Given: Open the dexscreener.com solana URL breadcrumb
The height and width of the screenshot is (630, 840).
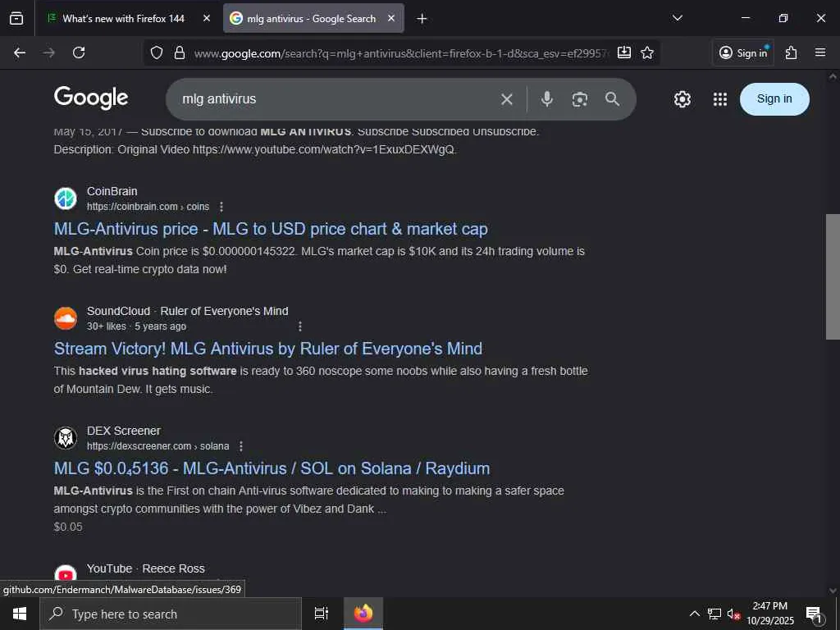Looking at the screenshot, I should pos(158,446).
